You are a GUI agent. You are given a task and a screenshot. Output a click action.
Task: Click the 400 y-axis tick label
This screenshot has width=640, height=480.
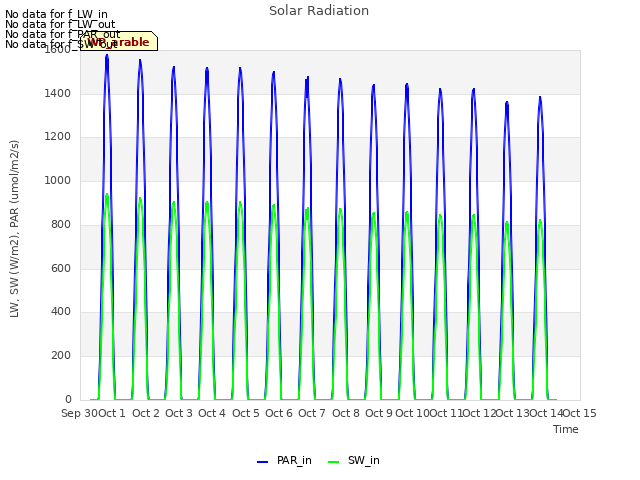(61, 312)
